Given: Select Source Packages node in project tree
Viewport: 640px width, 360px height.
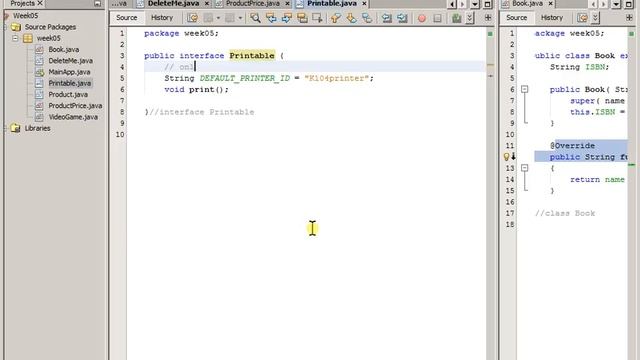Looking at the screenshot, I should tap(50, 27).
